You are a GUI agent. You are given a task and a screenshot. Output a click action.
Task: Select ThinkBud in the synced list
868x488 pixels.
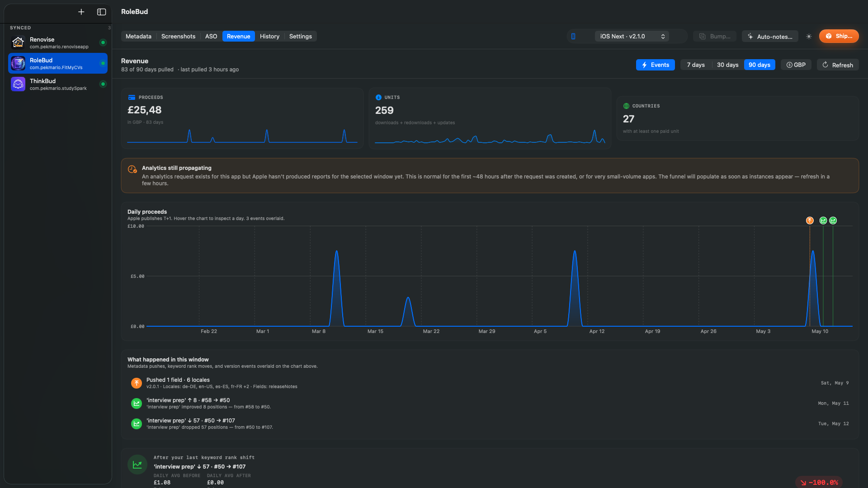point(58,84)
